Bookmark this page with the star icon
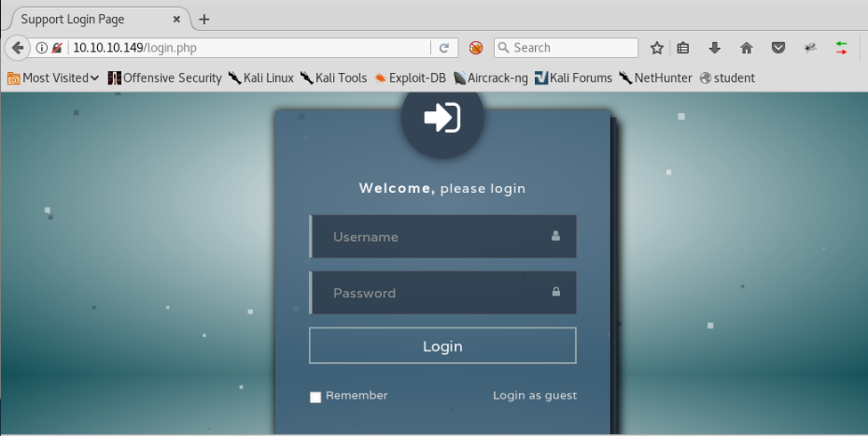The width and height of the screenshot is (868, 436). [x=657, y=48]
